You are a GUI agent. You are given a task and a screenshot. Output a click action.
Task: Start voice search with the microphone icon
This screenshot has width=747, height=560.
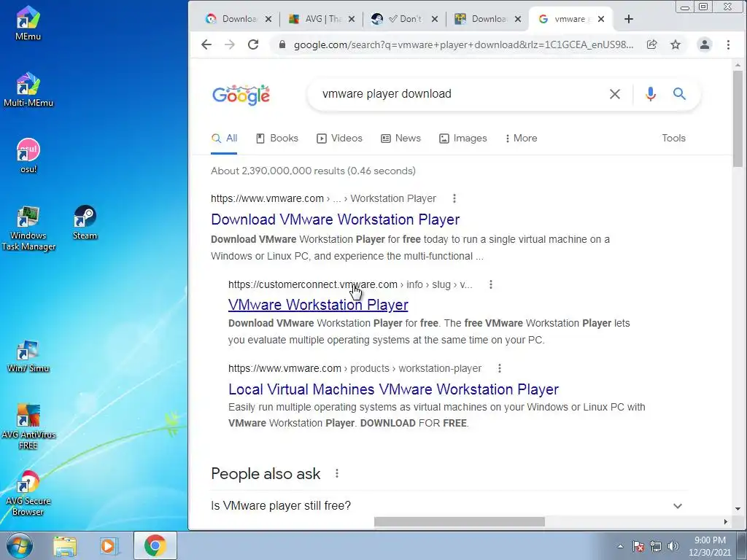(650, 94)
